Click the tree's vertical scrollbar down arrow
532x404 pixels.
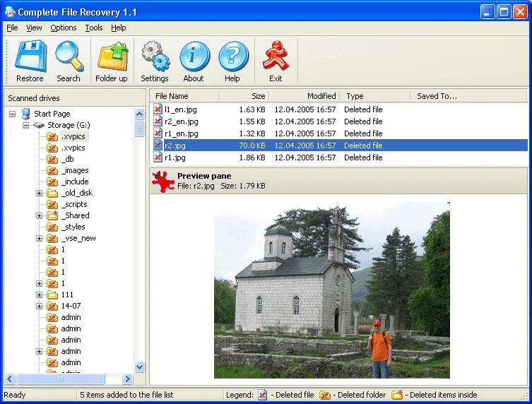pyautogui.click(x=139, y=367)
